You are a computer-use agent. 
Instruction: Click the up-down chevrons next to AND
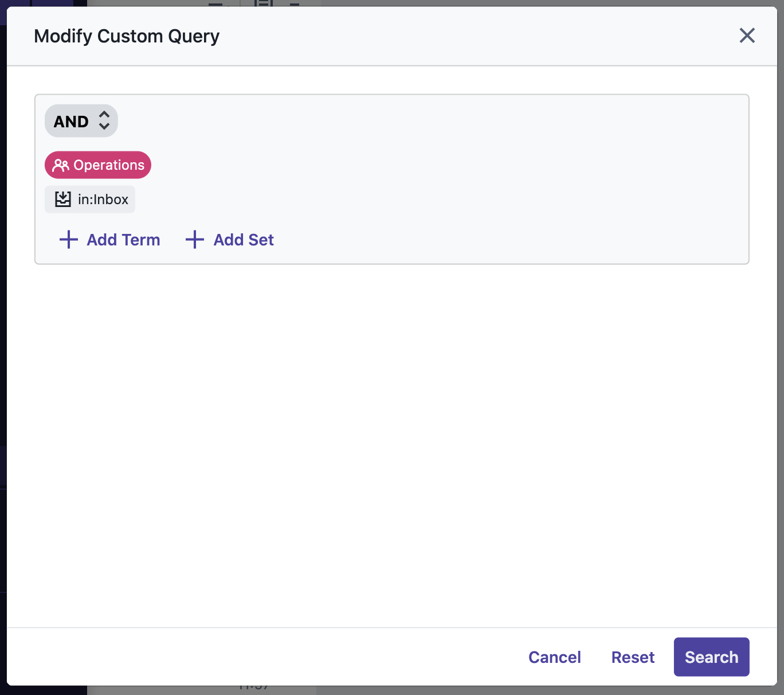(x=104, y=121)
